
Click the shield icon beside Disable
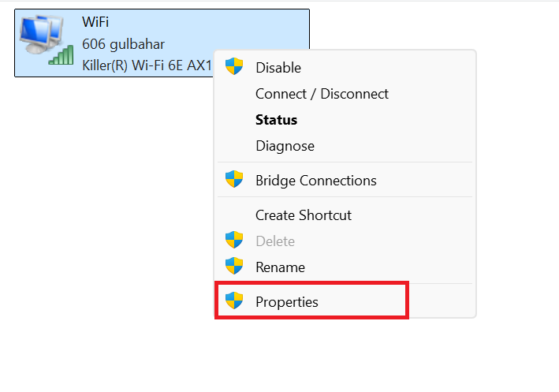pyautogui.click(x=234, y=67)
